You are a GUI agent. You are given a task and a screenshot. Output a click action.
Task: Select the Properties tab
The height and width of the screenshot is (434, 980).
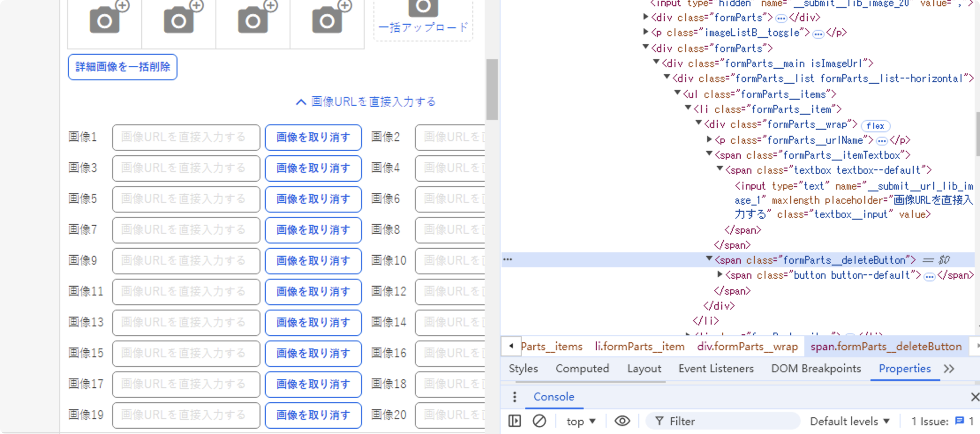(905, 369)
